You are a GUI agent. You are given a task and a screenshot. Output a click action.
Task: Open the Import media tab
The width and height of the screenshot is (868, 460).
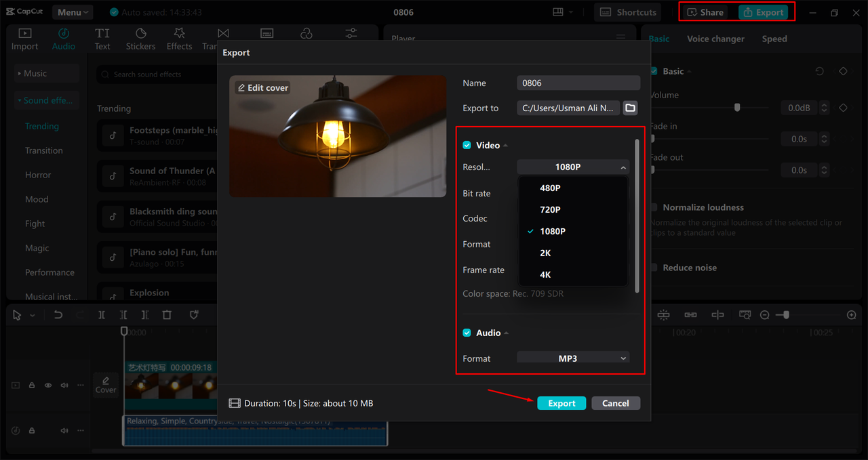click(24, 39)
